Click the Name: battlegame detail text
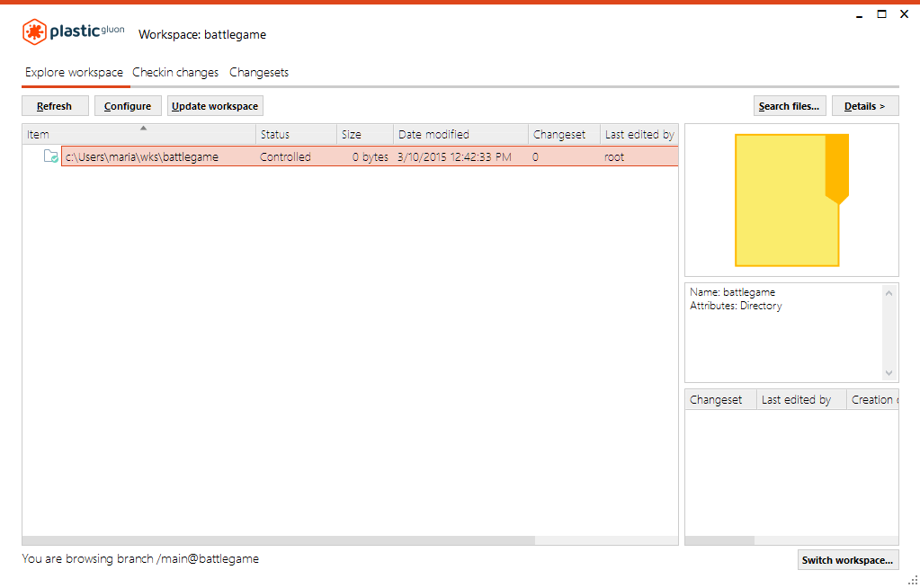Image resolution: width=920 pixels, height=588 pixels. 732,291
